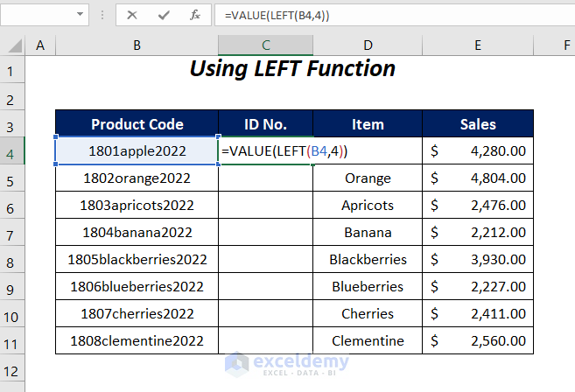Viewport: 575px width, 392px height.
Task: Select column E header
Action: [478, 45]
